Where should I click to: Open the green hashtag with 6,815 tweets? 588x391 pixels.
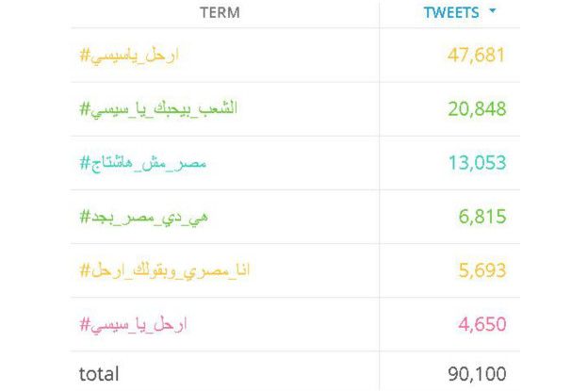[143, 217]
